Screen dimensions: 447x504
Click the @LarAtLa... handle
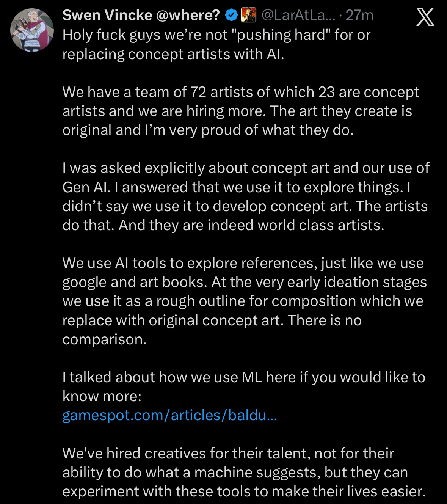(298, 15)
